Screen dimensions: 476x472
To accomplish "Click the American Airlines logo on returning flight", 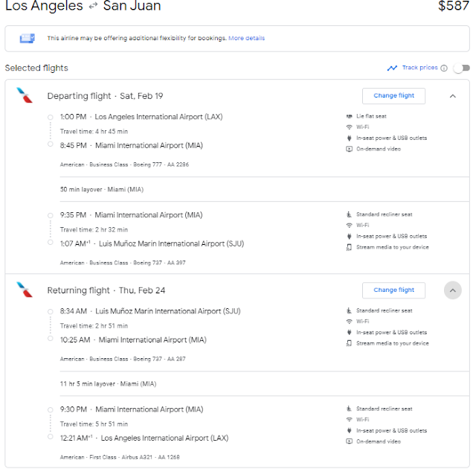I will coord(25,290).
